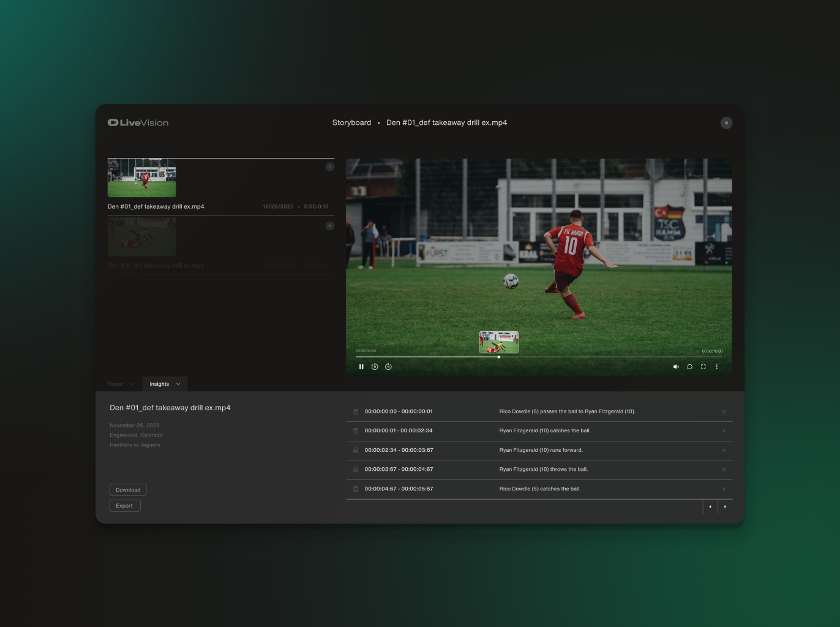Screen dimensions: 840x627
Task: Select timestamp 00:00:00:00 - 00:00:00:01
Action: [399, 411]
